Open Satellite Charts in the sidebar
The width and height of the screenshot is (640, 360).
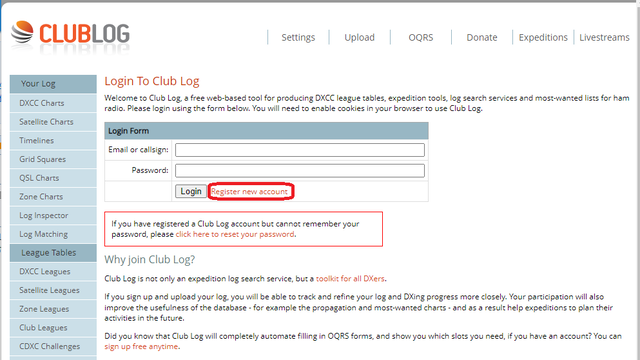53,122
